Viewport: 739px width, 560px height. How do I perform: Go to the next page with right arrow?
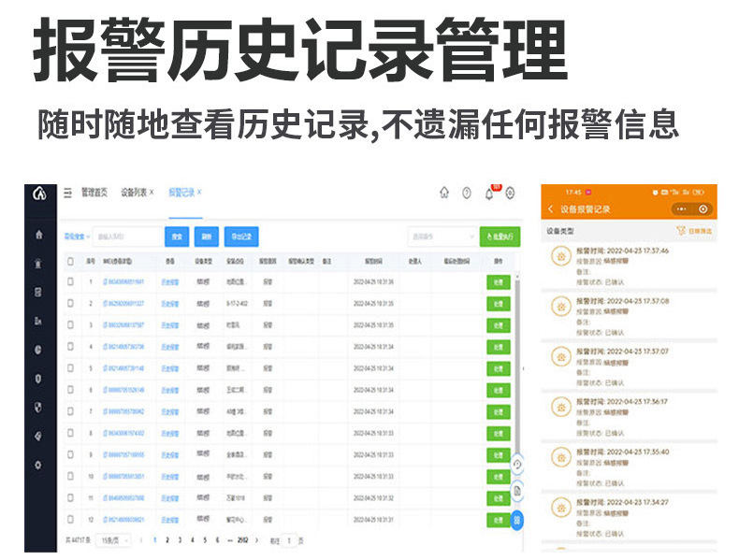pos(257,540)
